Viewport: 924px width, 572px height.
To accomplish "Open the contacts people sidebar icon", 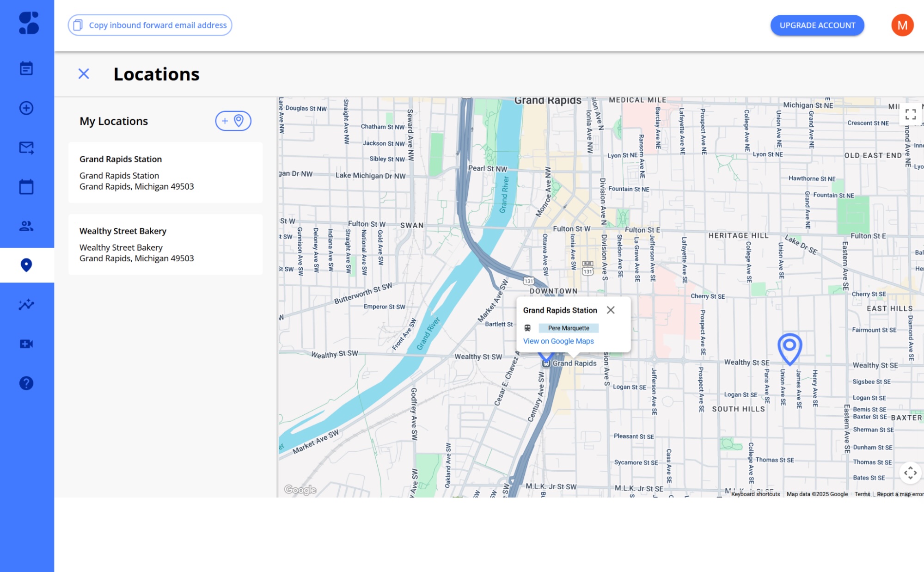I will click(26, 226).
